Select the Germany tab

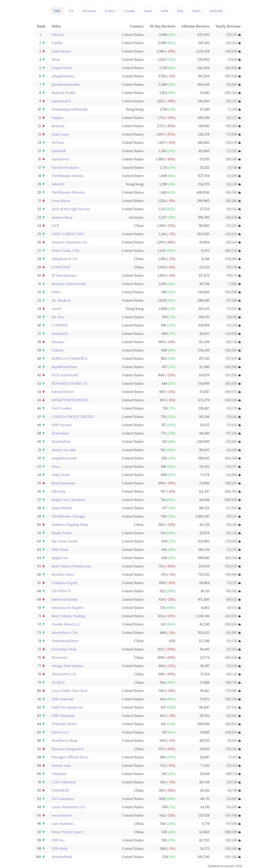pyautogui.click(x=89, y=11)
